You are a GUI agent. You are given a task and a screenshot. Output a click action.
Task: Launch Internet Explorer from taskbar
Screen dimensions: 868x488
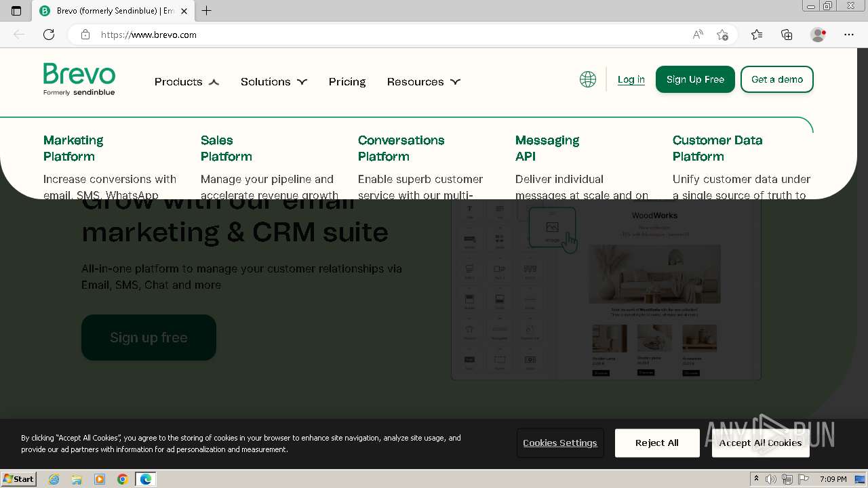click(x=54, y=479)
